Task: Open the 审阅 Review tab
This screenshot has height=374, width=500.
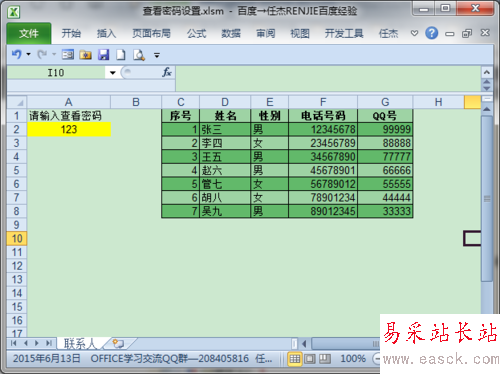Action: [x=266, y=33]
